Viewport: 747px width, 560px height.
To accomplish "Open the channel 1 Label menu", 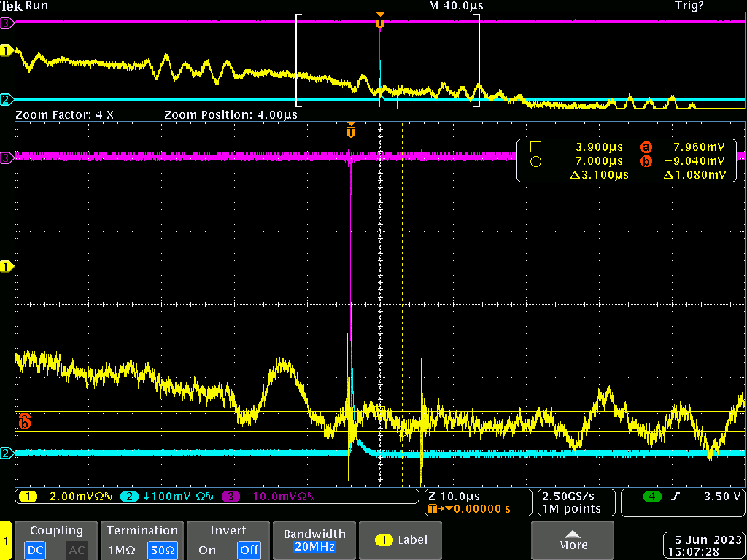I will pyautogui.click(x=400, y=540).
